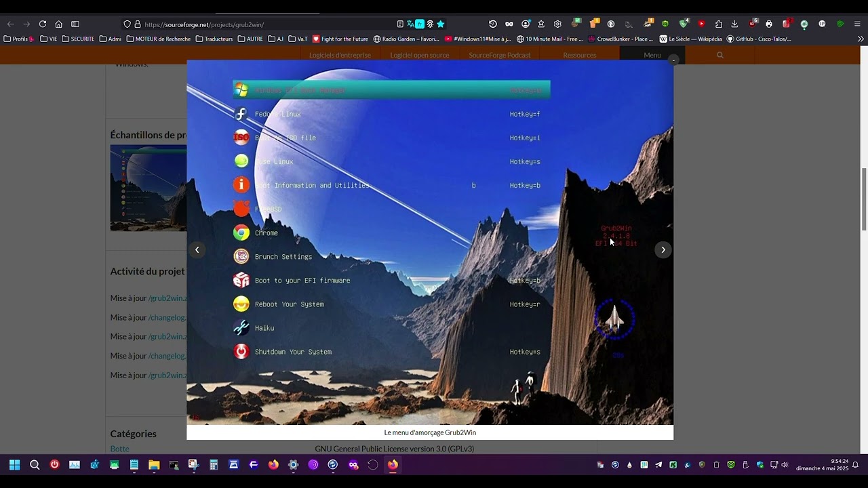The height and width of the screenshot is (488, 868).
Task: Open the Botte category link
Action: 119,449
